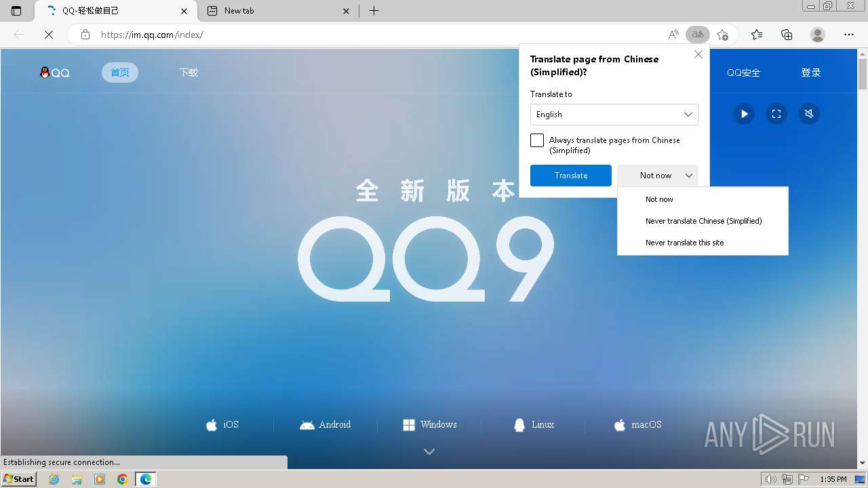
Task: Choose Never translate Chinese (Simplified)
Action: tap(703, 221)
